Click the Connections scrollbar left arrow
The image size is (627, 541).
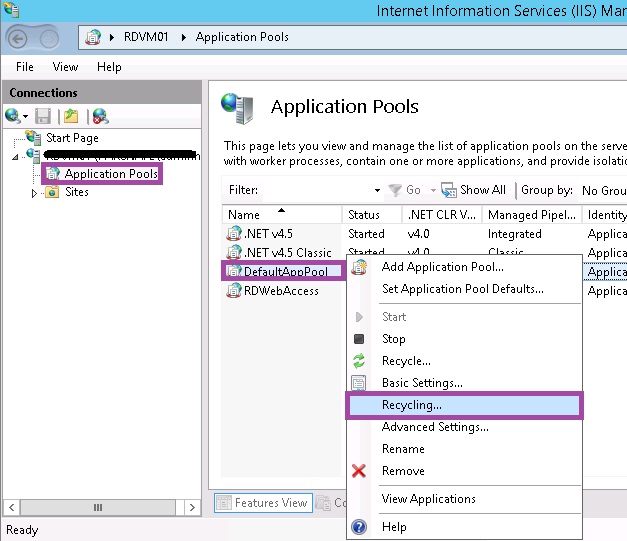click(12, 507)
